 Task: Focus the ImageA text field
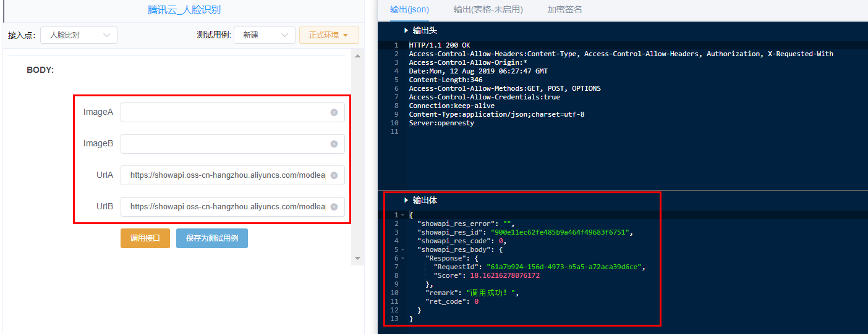click(x=232, y=112)
